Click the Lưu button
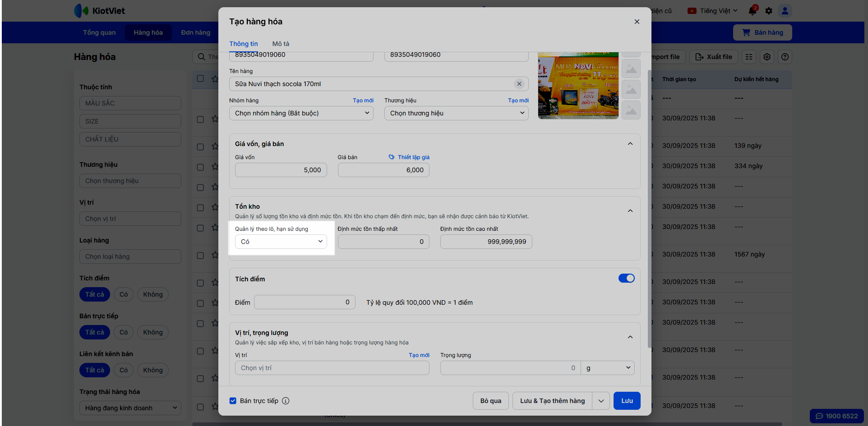 coord(627,401)
